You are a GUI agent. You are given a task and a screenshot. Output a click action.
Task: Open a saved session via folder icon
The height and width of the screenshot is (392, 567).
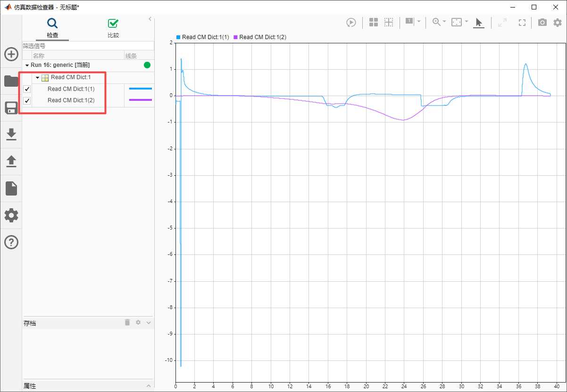[x=11, y=81]
